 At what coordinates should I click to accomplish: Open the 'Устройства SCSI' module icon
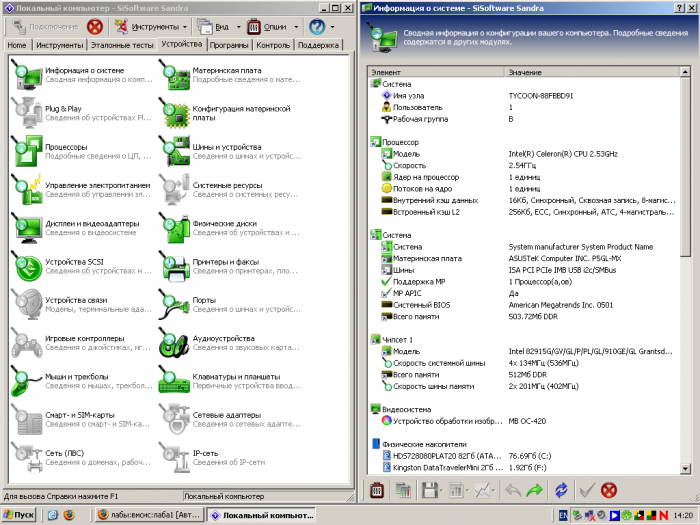tap(27, 266)
